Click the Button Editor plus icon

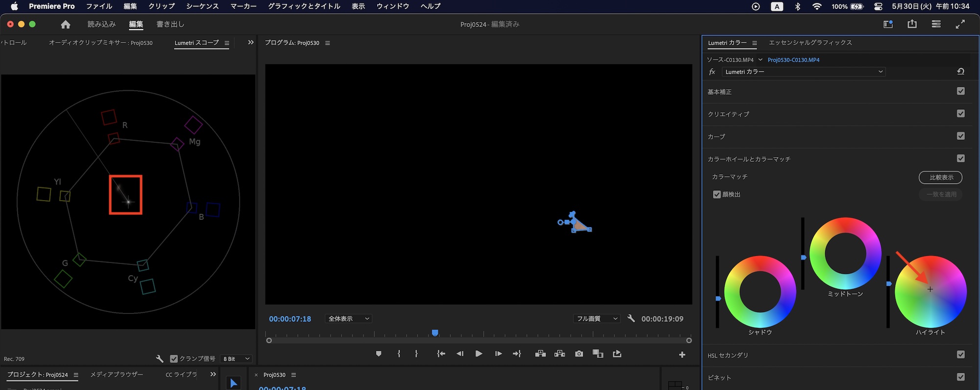(x=682, y=355)
